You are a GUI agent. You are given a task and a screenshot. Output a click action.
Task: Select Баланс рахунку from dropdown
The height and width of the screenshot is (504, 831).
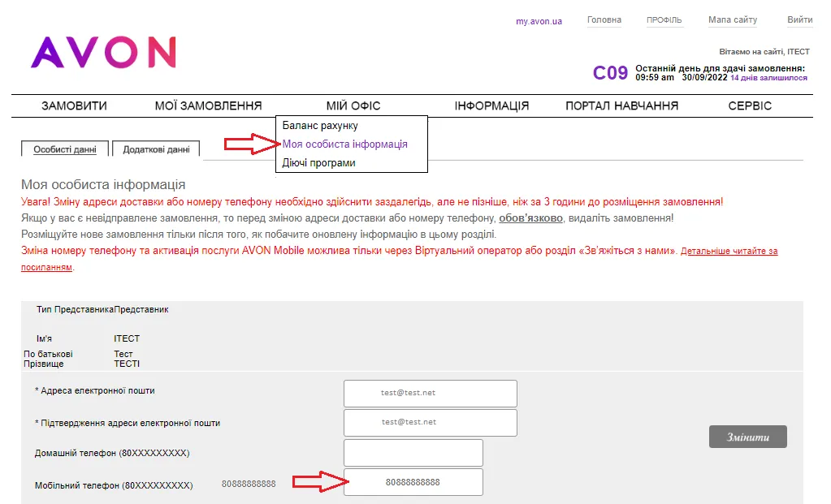pos(320,126)
